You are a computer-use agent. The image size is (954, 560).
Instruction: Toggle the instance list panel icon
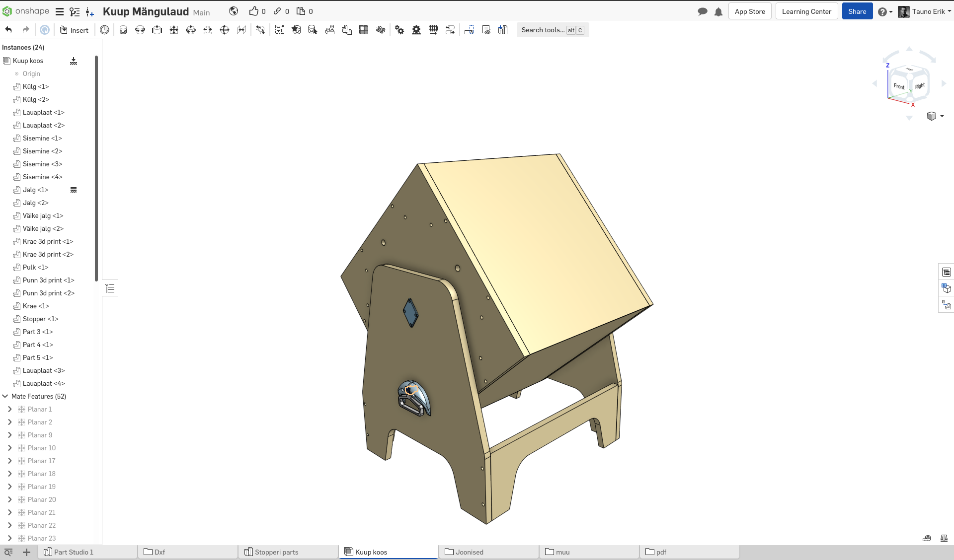tap(110, 288)
